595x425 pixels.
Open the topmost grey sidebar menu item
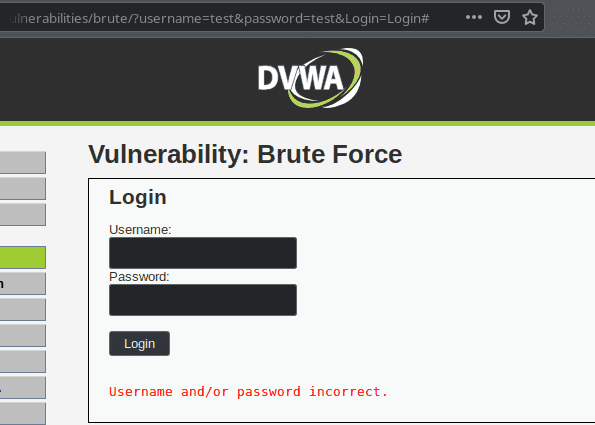click(x=23, y=162)
